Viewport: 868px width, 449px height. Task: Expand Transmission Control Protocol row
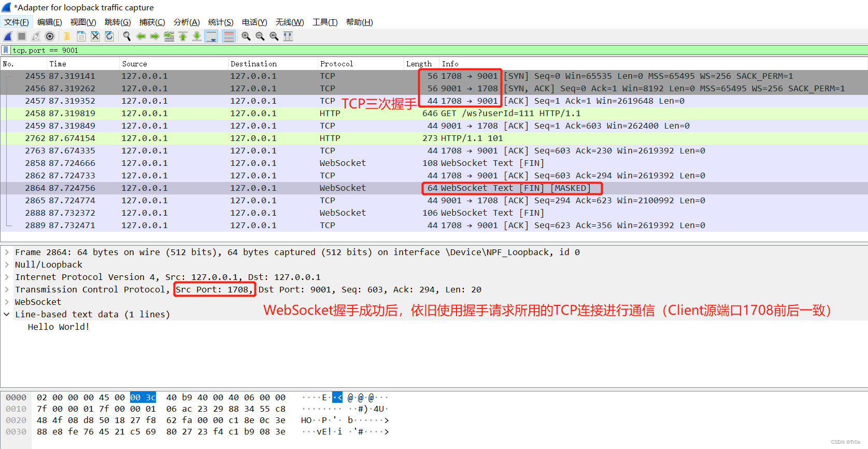click(x=7, y=289)
